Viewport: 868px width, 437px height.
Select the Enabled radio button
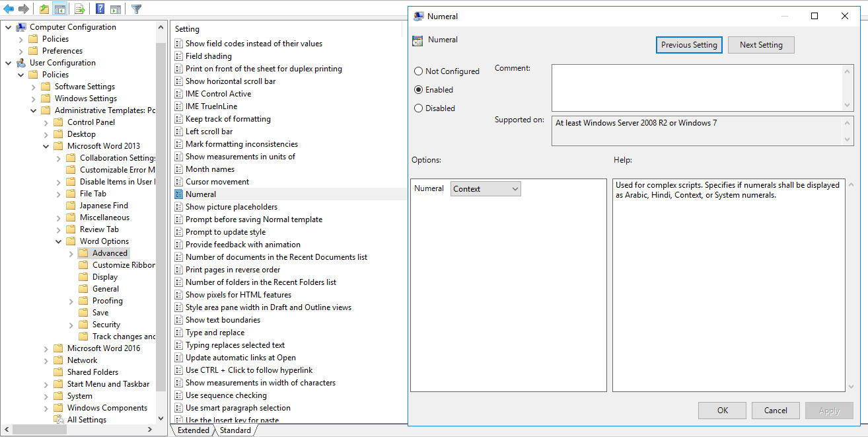point(418,90)
